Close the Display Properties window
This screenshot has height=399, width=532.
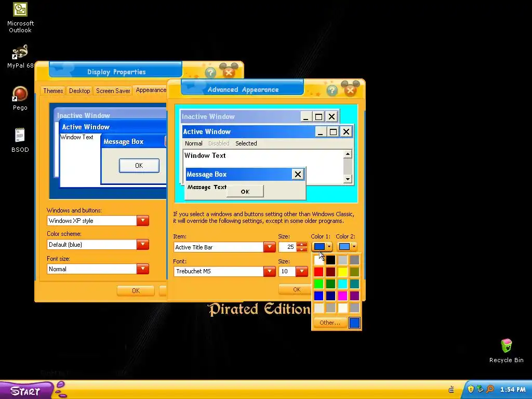tap(229, 72)
